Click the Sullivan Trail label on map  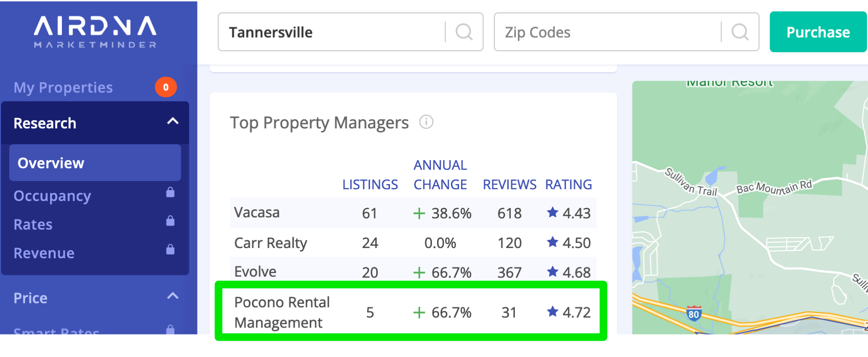[x=691, y=182]
